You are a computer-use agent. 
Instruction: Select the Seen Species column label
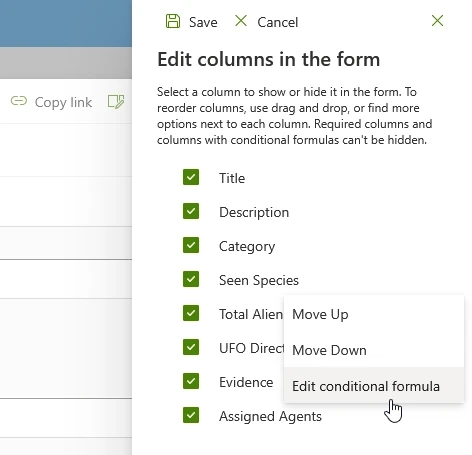coord(259,280)
